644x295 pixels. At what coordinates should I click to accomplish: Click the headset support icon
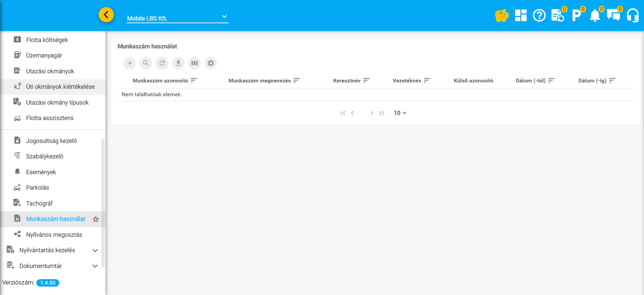coord(633,15)
